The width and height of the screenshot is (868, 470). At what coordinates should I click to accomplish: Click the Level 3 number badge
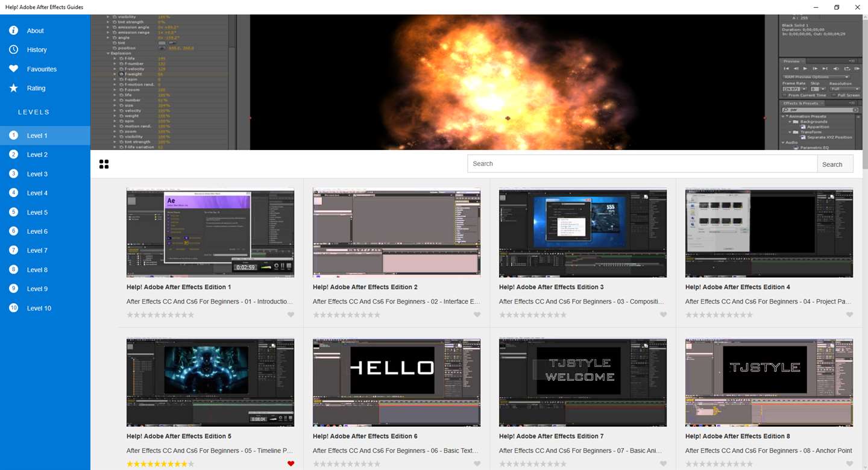coord(13,174)
